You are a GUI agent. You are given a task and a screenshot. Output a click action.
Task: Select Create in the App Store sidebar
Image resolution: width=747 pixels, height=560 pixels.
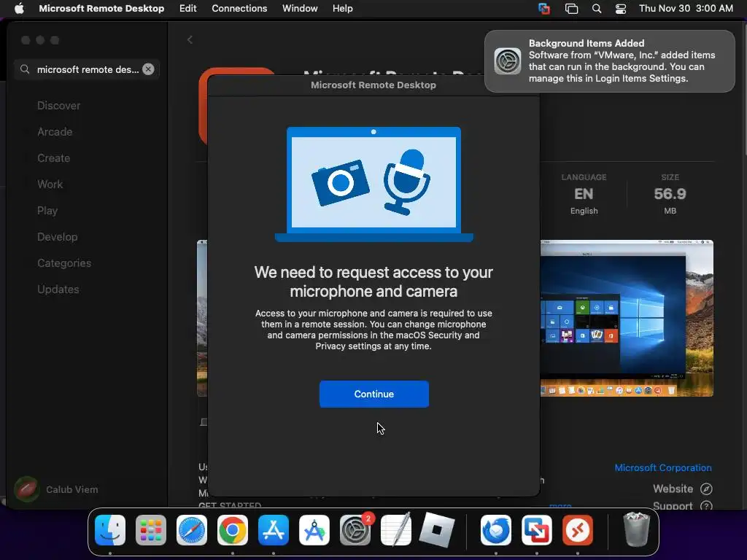coord(53,158)
